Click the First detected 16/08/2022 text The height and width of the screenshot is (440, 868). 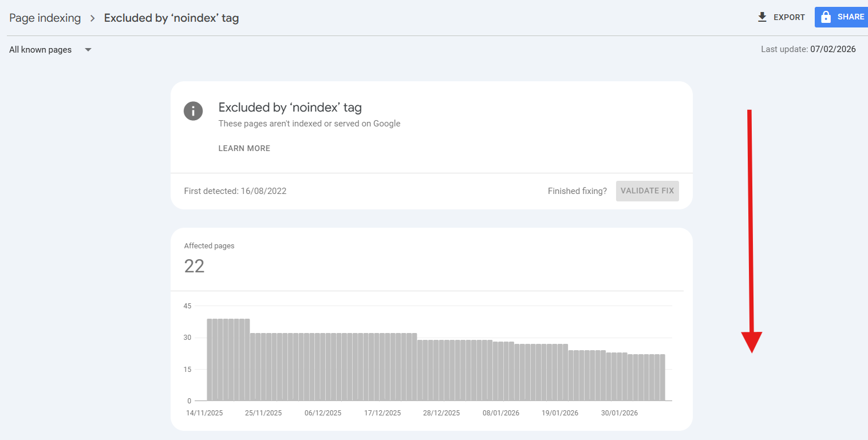(x=235, y=191)
